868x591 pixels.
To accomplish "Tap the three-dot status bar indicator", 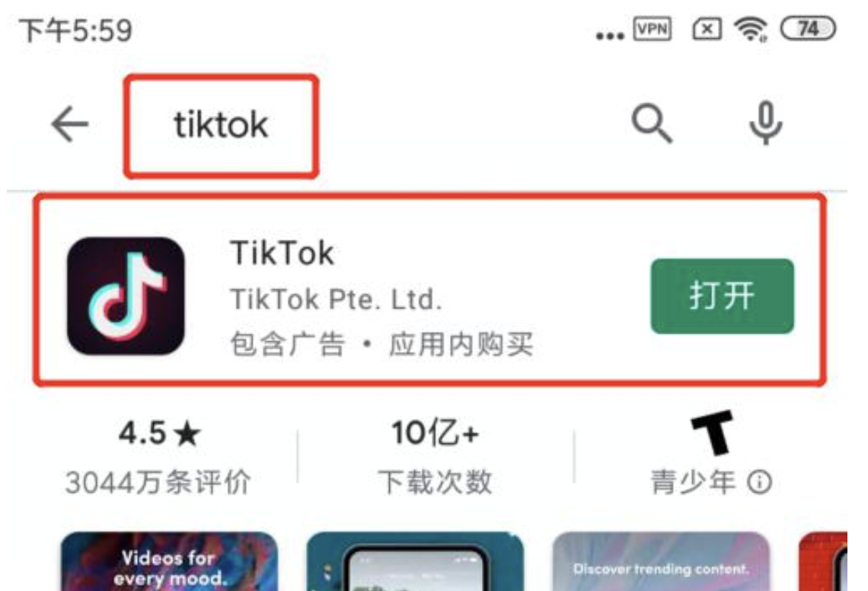I will [609, 36].
